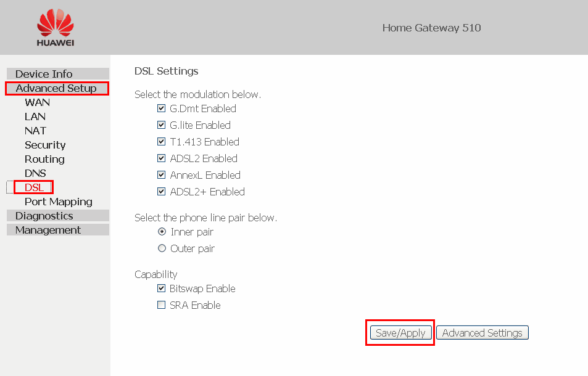
Task: Uncheck G.lite Enabled modulation
Action: click(x=161, y=125)
